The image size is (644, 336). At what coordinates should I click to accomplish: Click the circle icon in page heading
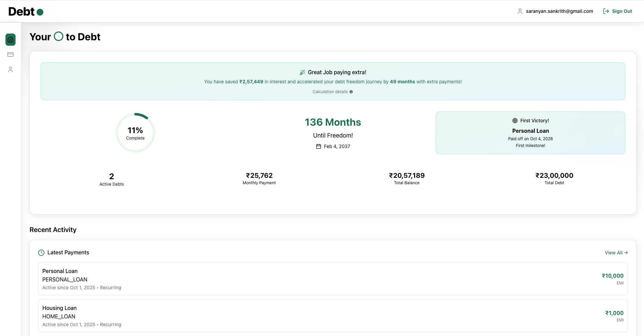coord(59,36)
